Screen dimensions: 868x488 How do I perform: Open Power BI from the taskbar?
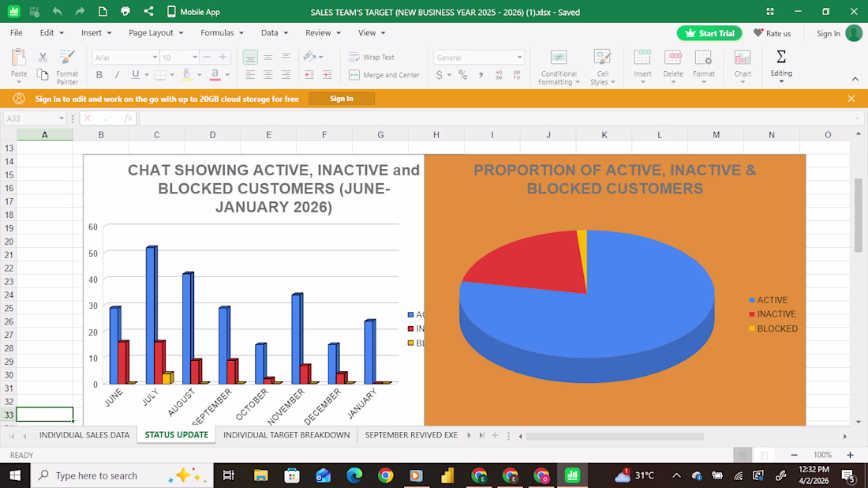point(447,475)
